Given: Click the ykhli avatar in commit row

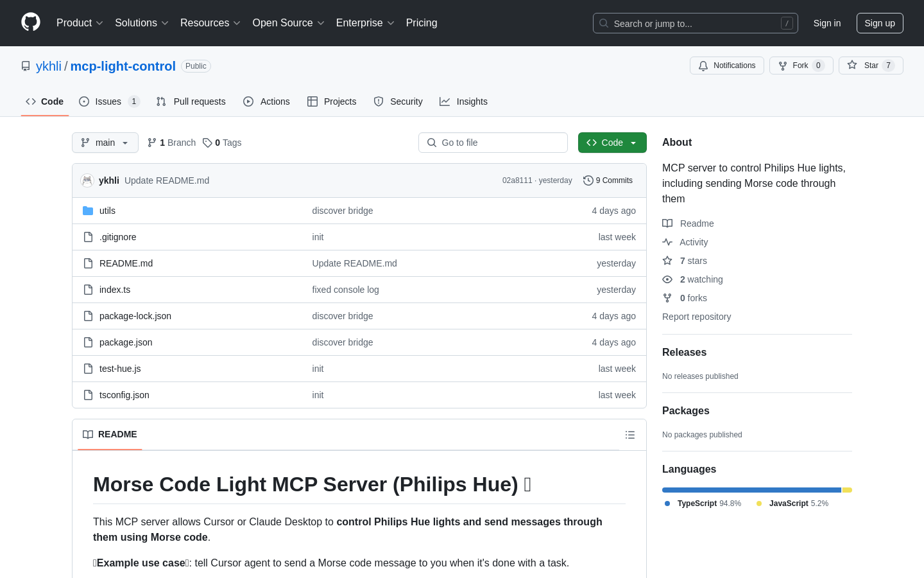Looking at the screenshot, I should click(x=87, y=180).
